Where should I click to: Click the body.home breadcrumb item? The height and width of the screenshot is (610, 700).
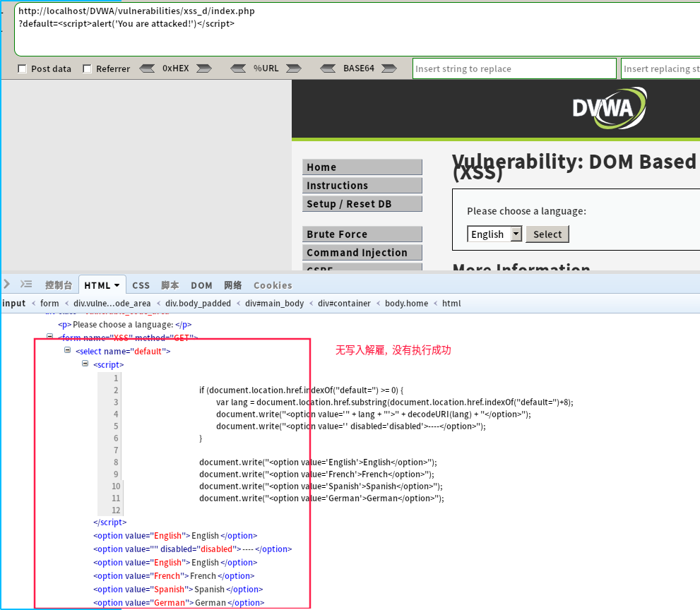point(406,303)
